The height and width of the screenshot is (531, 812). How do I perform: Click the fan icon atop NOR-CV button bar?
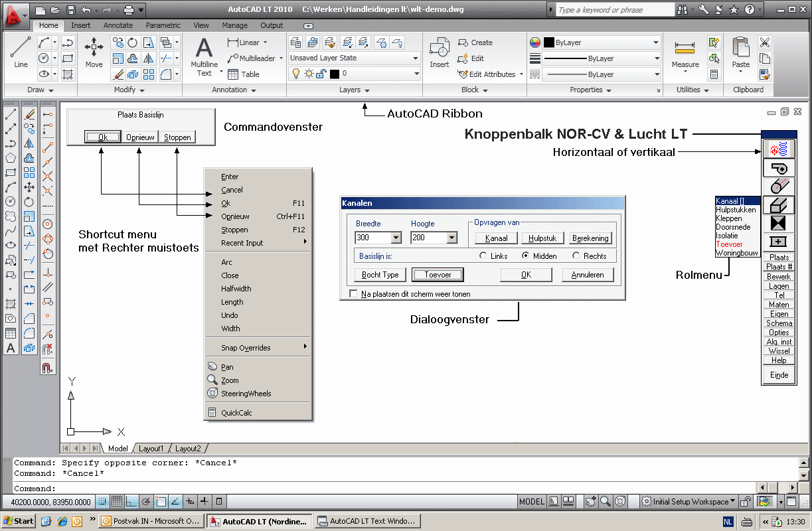(777, 149)
